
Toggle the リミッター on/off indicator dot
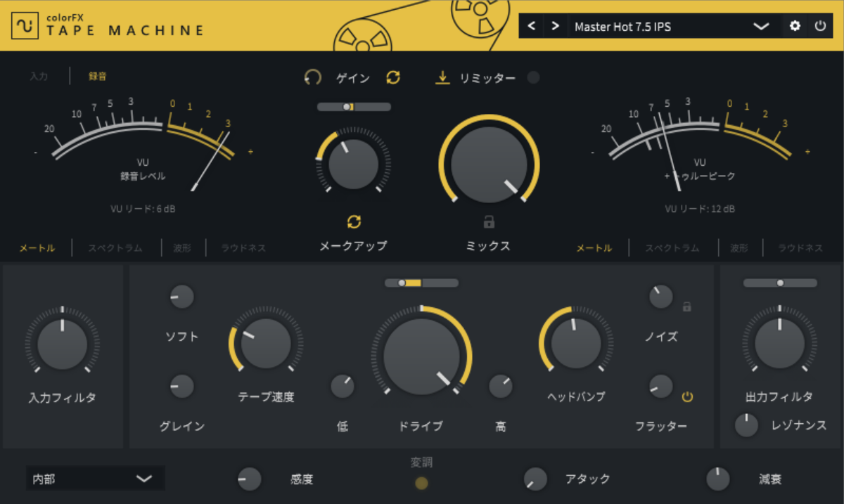coord(534,78)
